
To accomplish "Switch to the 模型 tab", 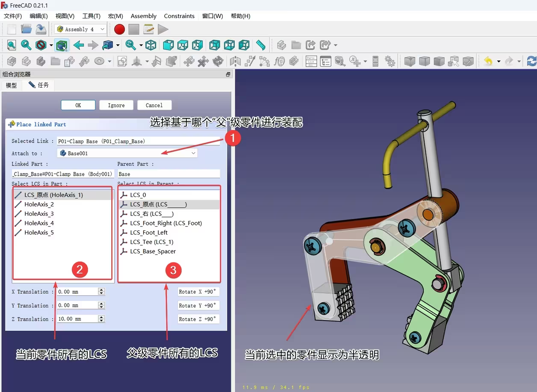I will point(12,85).
